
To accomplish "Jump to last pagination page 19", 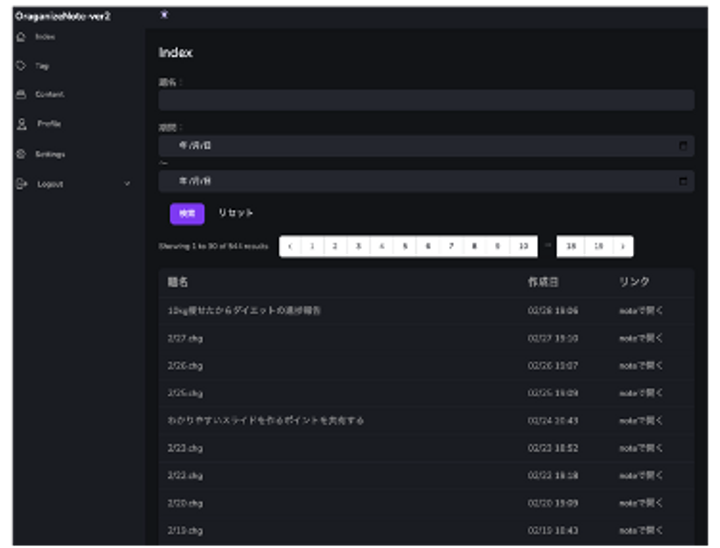I will tap(598, 246).
